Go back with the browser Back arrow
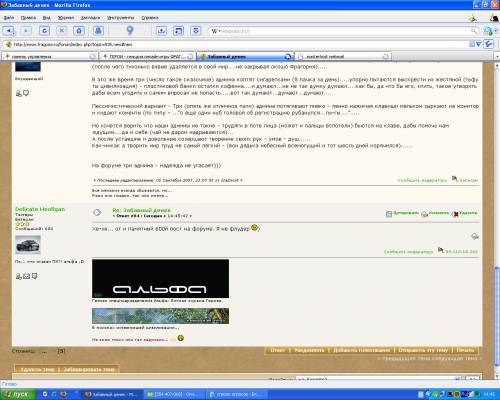 click(8, 31)
